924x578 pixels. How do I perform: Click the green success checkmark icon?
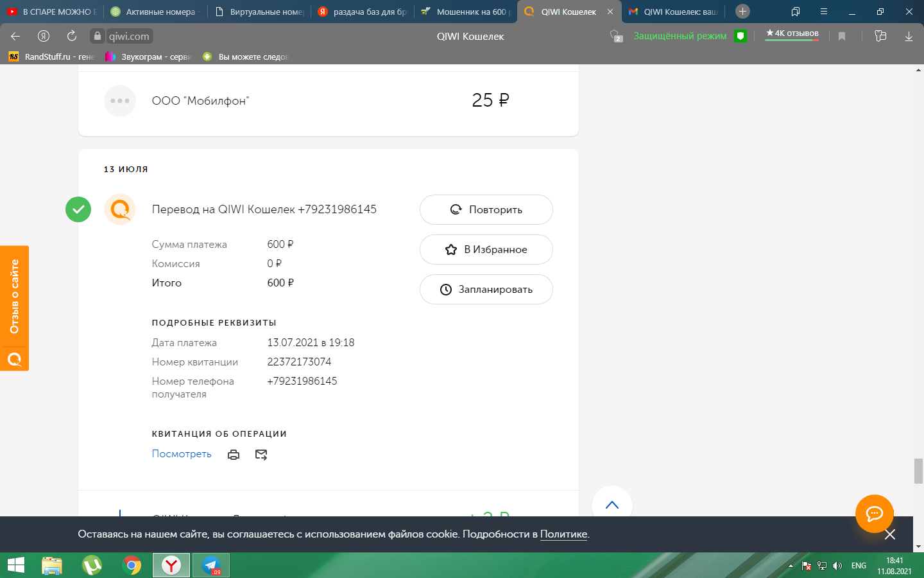click(x=78, y=209)
